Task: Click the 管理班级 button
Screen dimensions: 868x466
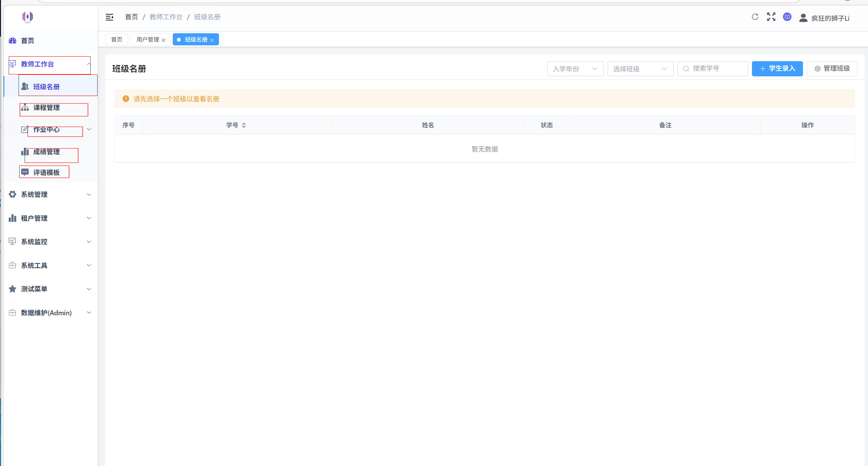Action: [x=832, y=69]
